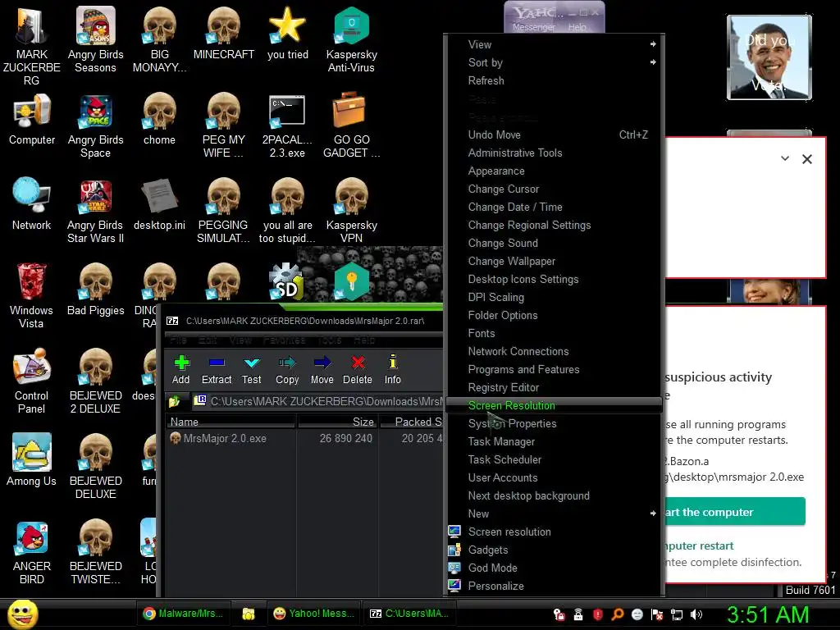Click the 7-Zip address path field

(317, 401)
